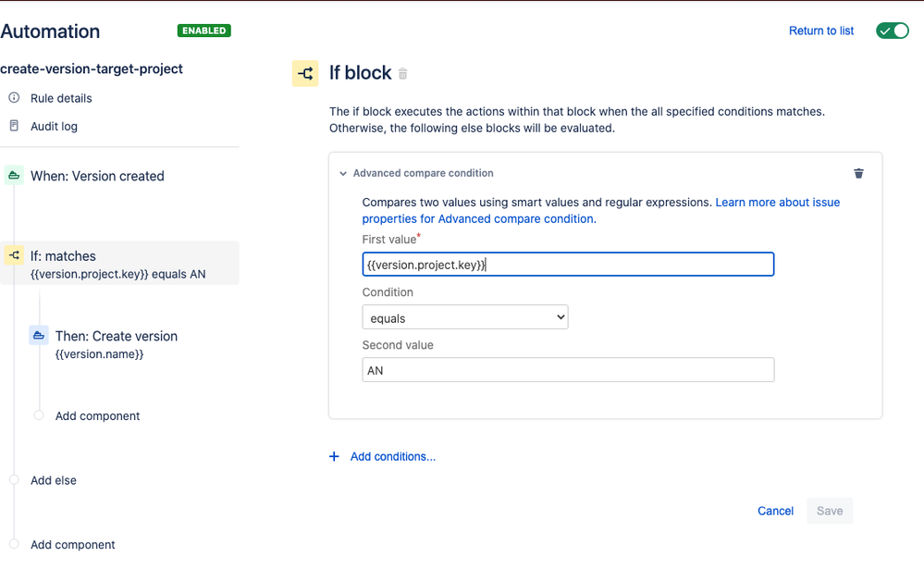The height and width of the screenshot is (581, 924).
Task: Click Add else branch
Action: pos(54,480)
